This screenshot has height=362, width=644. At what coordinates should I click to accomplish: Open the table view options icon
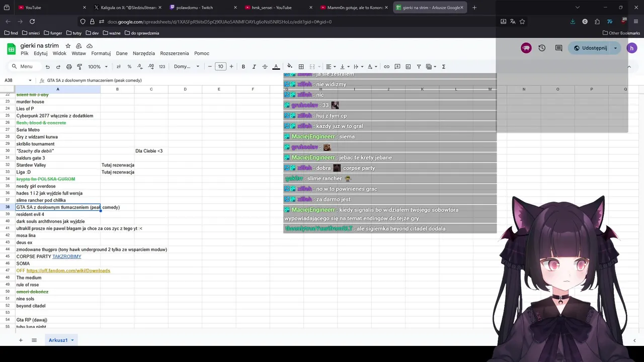coord(431,66)
